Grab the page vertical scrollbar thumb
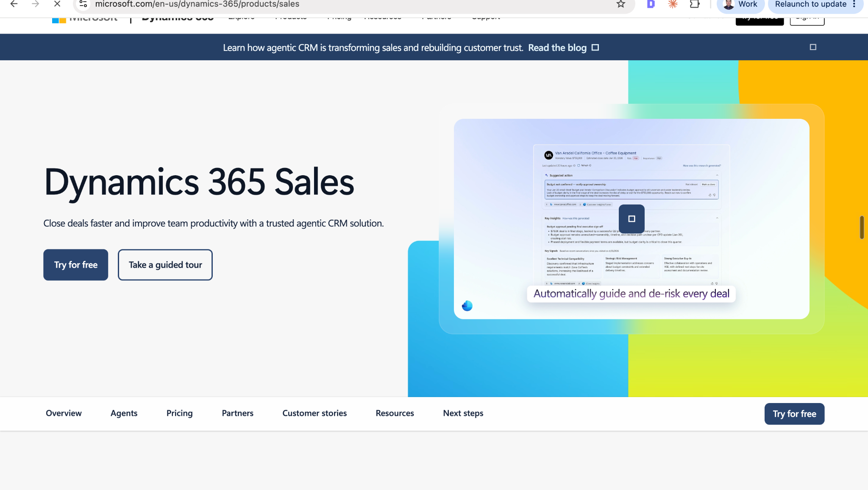Screen dimensions: 868x490 point(862,227)
